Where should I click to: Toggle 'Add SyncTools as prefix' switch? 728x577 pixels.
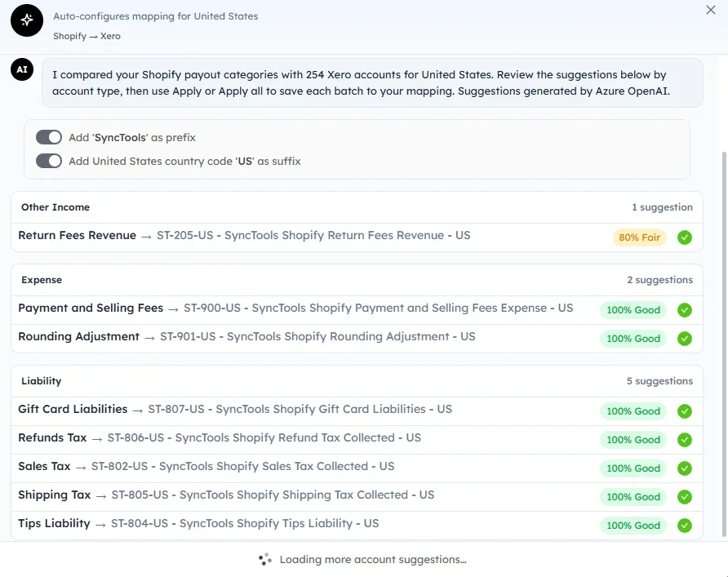[x=49, y=137]
